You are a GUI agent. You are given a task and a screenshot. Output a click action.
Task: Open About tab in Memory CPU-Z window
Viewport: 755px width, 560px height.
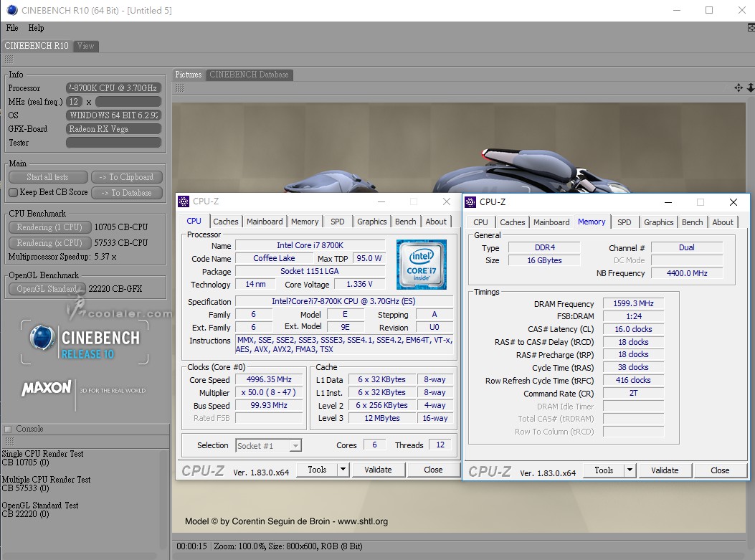(723, 222)
